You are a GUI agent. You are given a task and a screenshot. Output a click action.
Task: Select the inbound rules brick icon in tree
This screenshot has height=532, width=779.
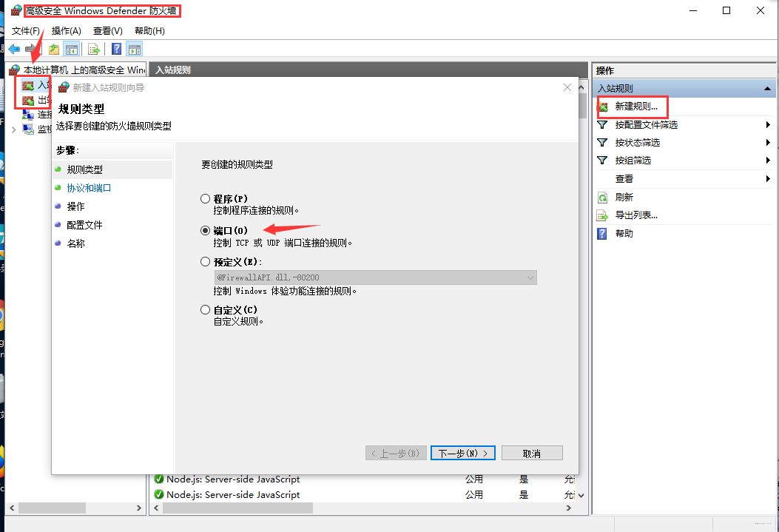(x=28, y=85)
